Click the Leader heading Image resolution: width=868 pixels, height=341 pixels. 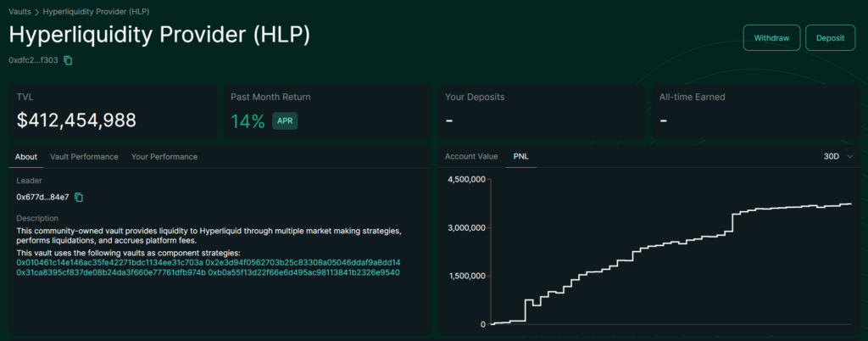(x=30, y=181)
